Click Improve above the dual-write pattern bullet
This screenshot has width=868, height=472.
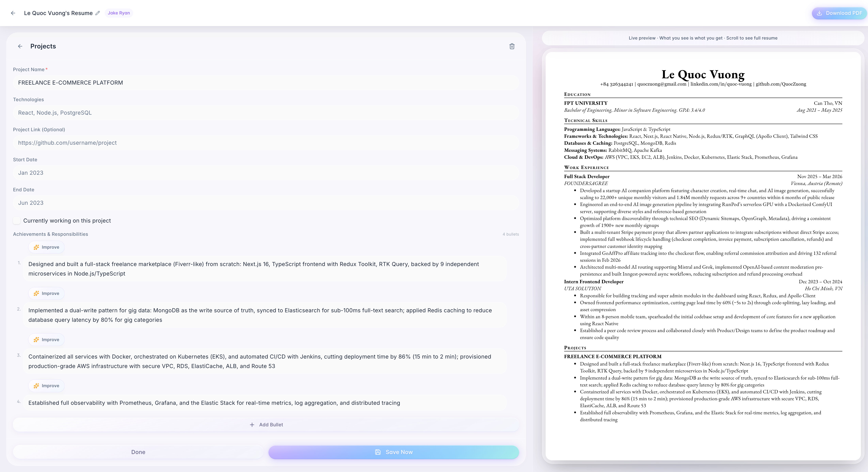[x=46, y=293]
